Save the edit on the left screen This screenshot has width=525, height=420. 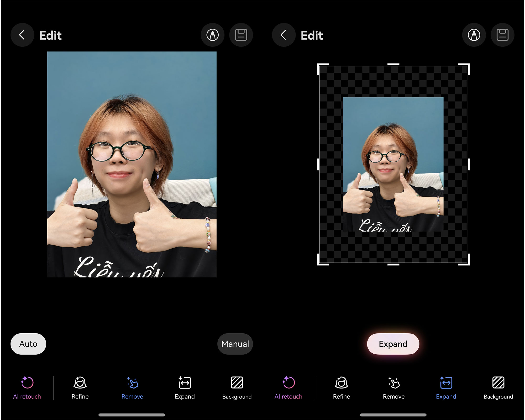pos(241,35)
